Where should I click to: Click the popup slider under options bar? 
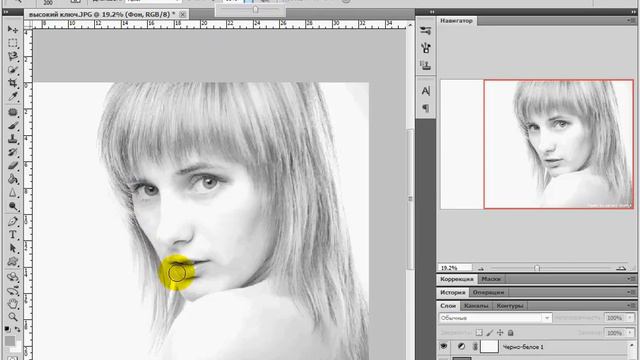coord(256,9)
